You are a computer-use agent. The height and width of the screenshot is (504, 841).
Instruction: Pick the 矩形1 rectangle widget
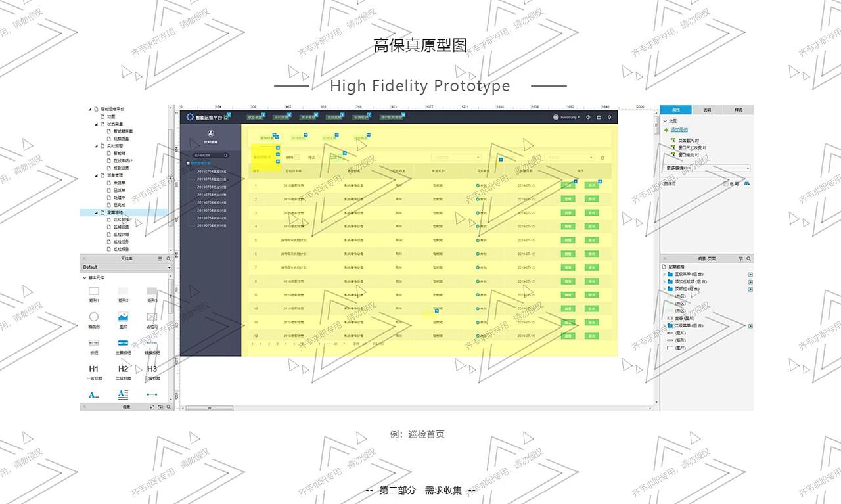tap(94, 294)
